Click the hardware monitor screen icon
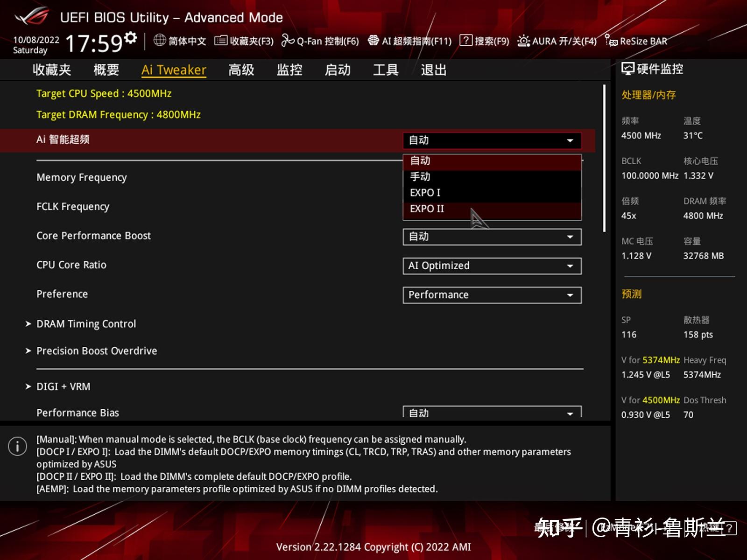Viewport: 747px width, 560px height. click(627, 69)
